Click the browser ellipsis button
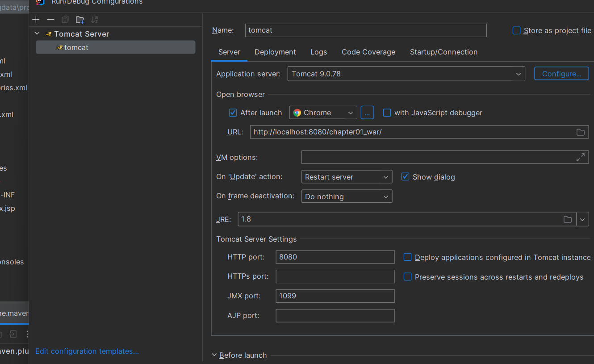 (x=367, y=113)
